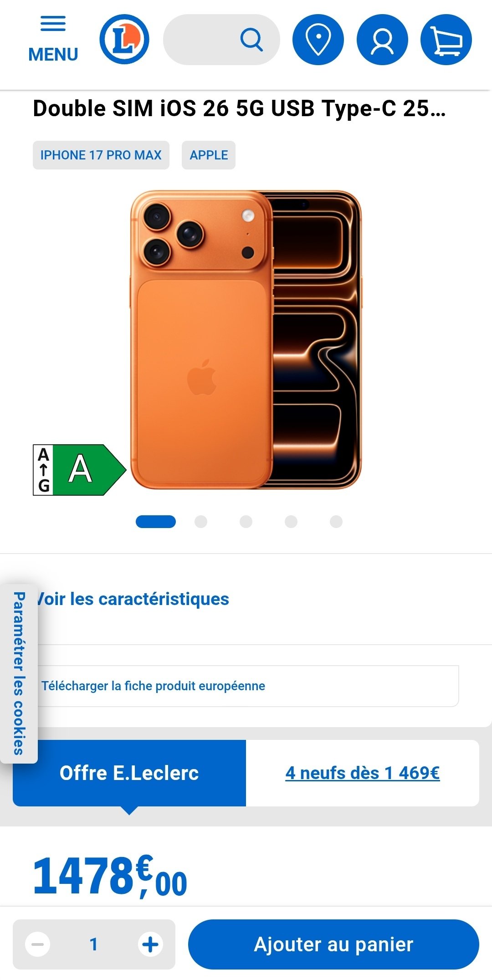Image resolution: width=492 pixels, height=980 pixels.
Task: Open the store locator pin icon
Action: (x=318, y=40)
